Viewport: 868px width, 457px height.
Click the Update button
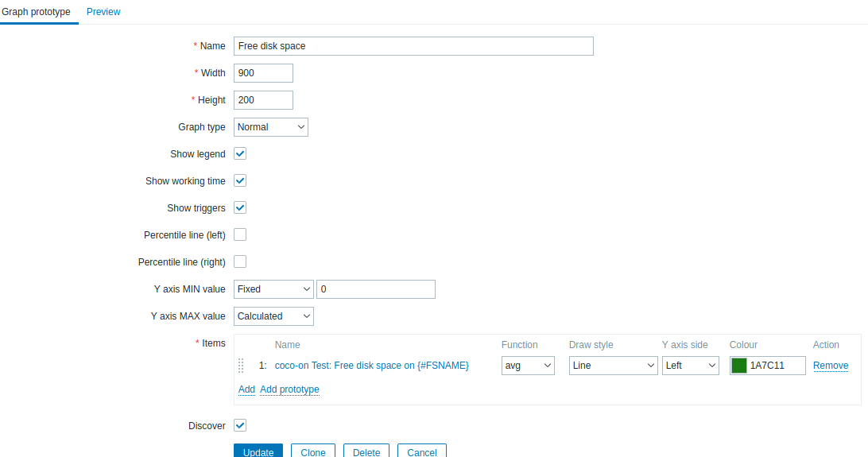[258, 451]
